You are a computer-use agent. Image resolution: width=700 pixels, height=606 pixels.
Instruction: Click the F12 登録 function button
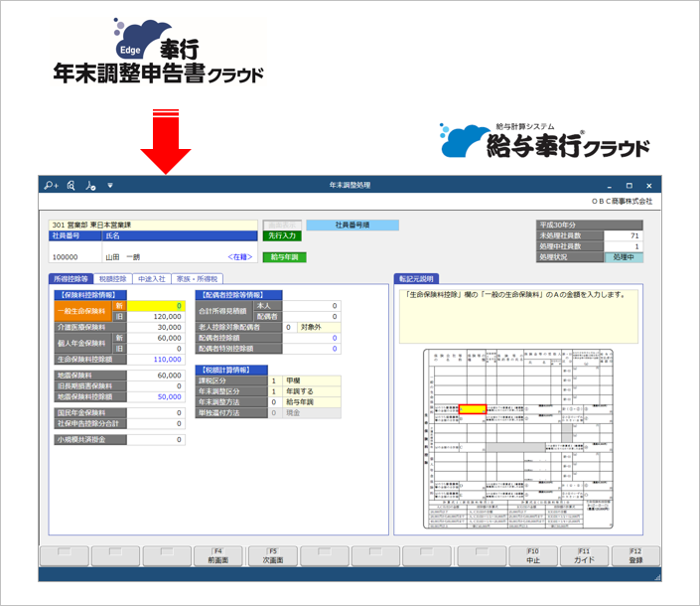[x=635, y=556]
